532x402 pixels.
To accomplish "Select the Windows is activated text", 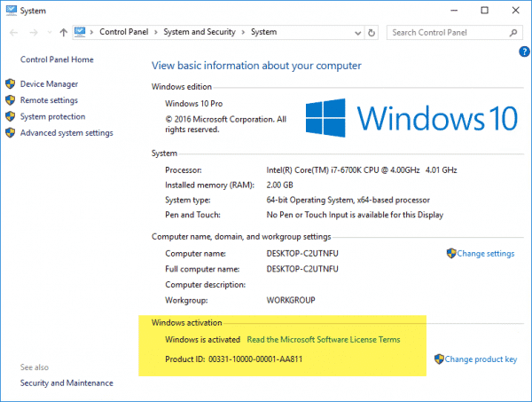I will [x=202, y=340].
